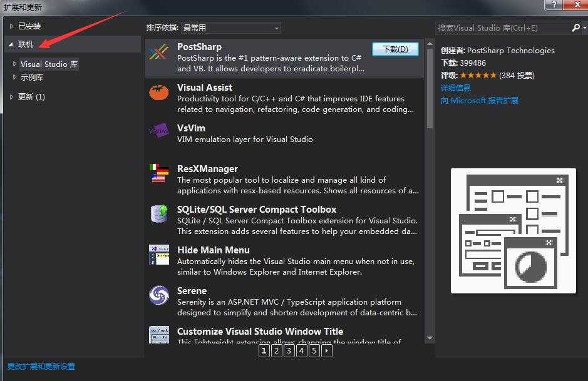Select the PostSharp title
This screenshot has width=588, height=381.
click(x=199, y=47)
